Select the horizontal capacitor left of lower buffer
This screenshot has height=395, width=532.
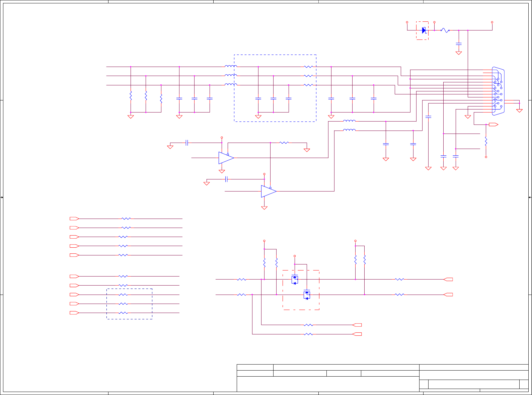point(226,179)
